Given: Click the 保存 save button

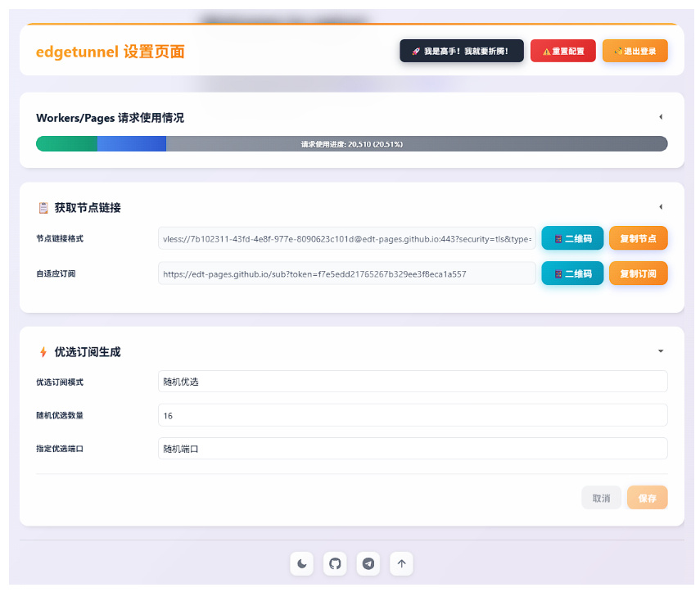Looking at the screenshot, I should pyautogui.click(x=648, y=498).
